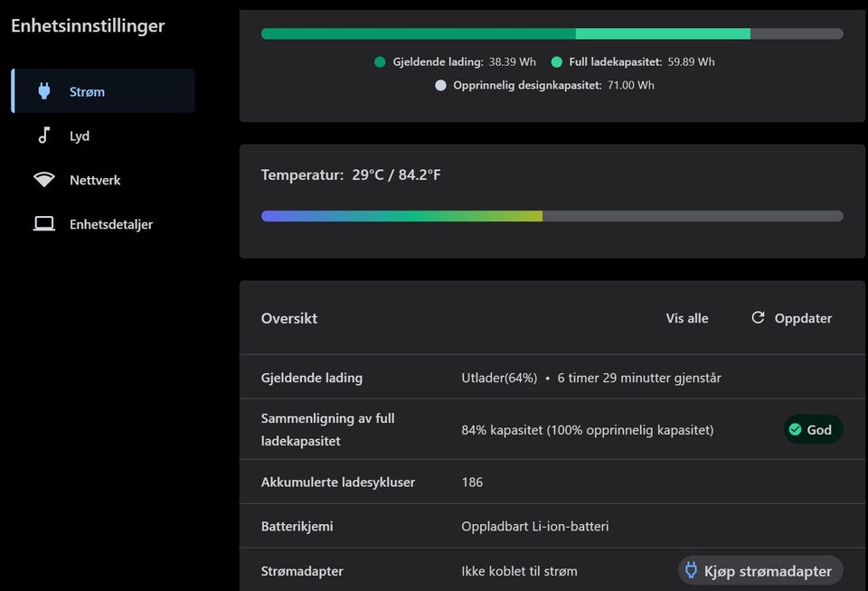The height and width of the screenshot is (591, 868).
Task: Click the dark green Gjeldende lading legend dot
Action: click(x=380, y=62)
